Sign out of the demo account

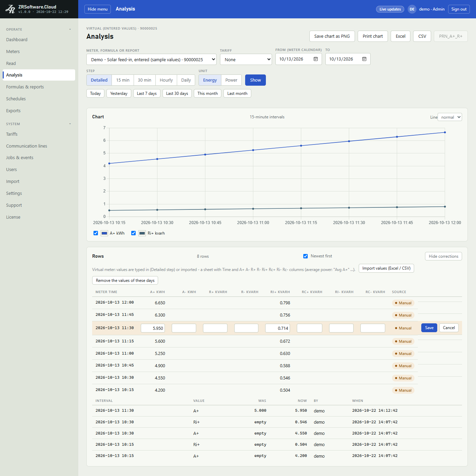459,9
